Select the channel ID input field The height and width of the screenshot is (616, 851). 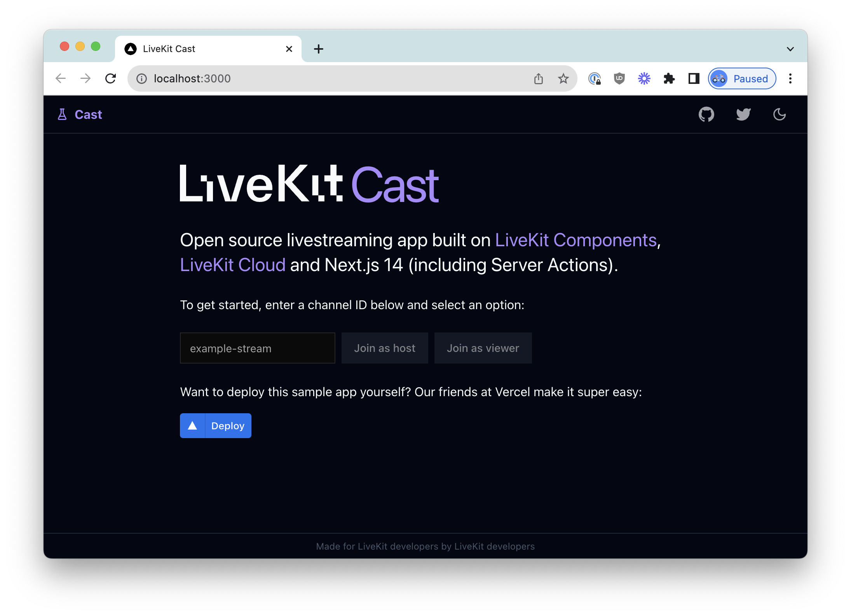click(258, 348)
